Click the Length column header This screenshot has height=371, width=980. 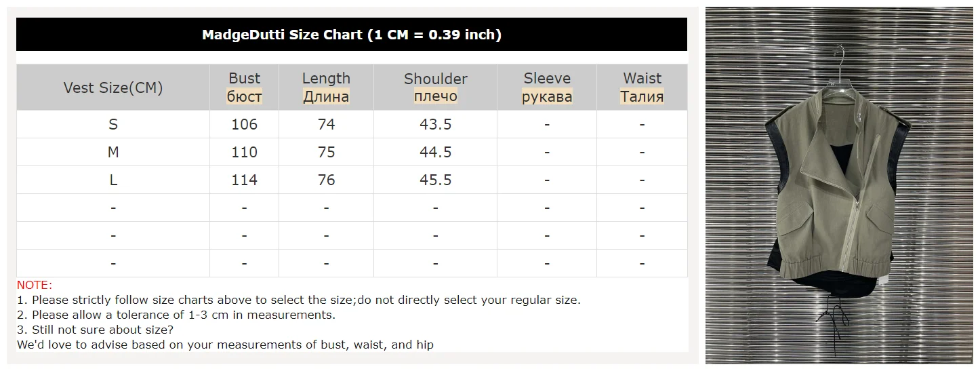[326, 87]
